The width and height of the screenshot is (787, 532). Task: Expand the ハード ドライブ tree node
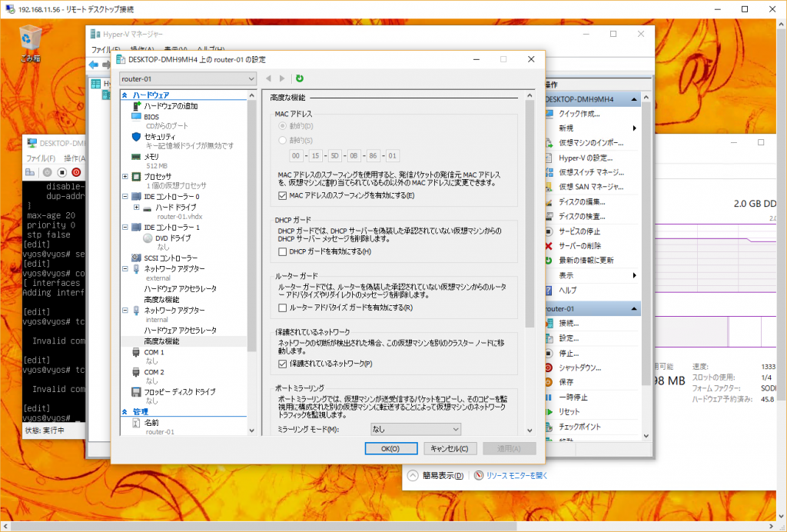(137, 208)
